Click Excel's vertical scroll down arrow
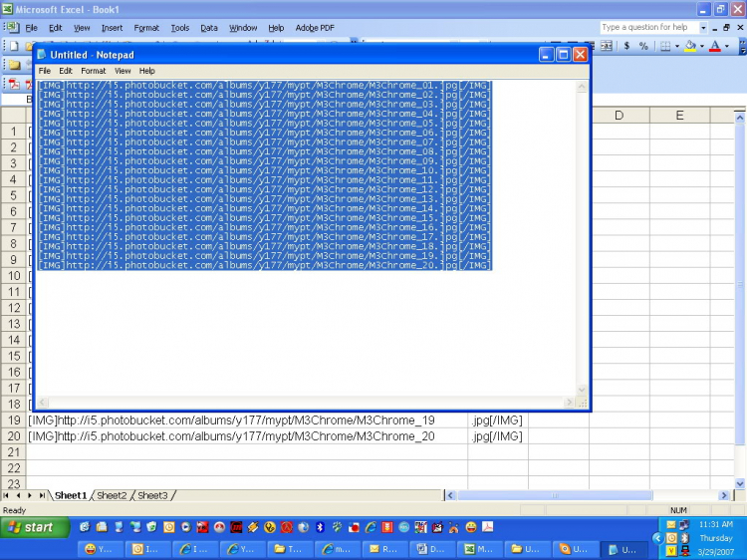This screenshot has height=560, width=747. (x=740, y=483)
